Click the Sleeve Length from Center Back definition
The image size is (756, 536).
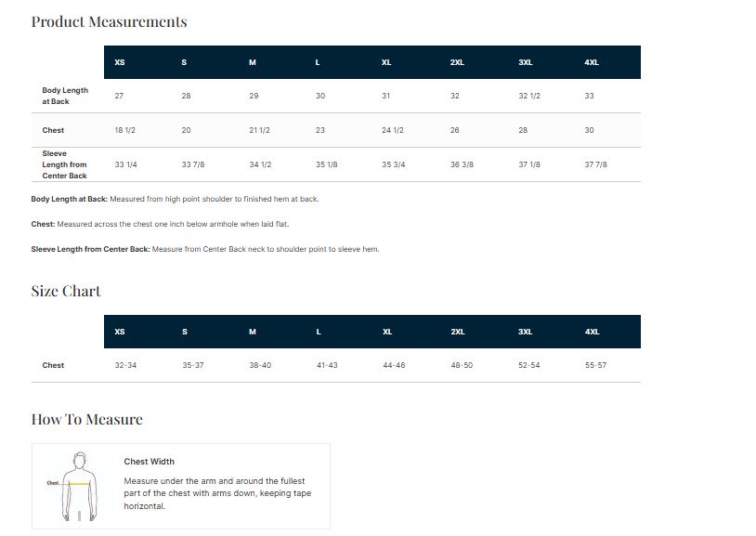[x=205, y=249]
